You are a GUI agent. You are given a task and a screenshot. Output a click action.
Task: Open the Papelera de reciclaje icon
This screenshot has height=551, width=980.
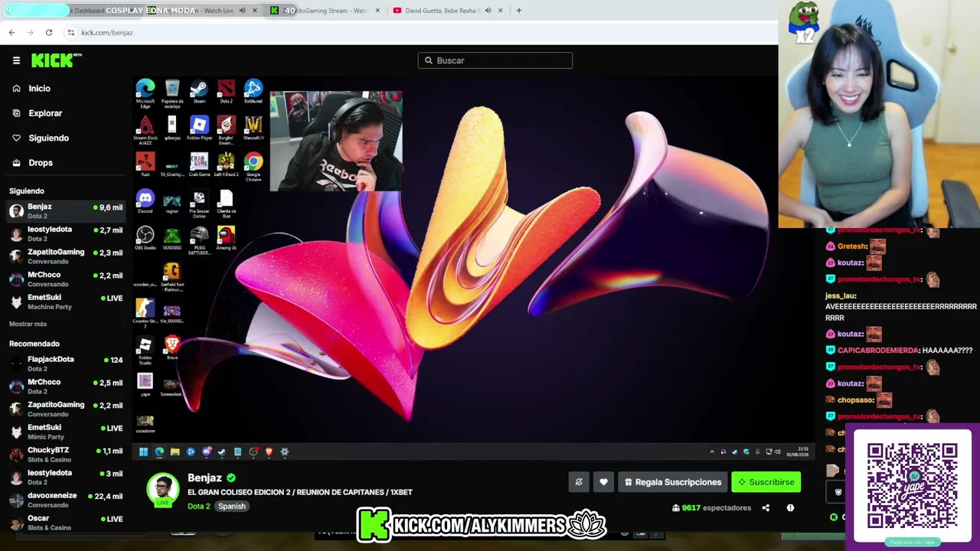(172, 92)
